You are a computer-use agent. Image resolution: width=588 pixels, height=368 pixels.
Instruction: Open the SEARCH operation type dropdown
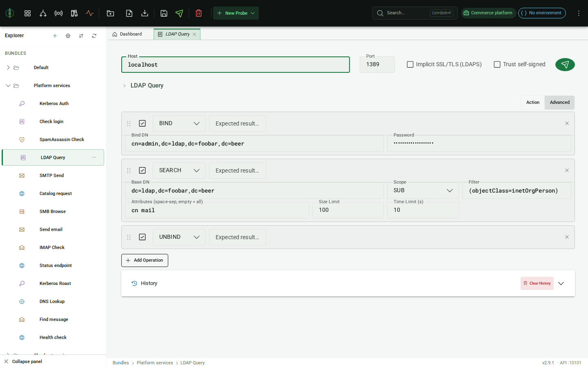(x=179, y=171)
